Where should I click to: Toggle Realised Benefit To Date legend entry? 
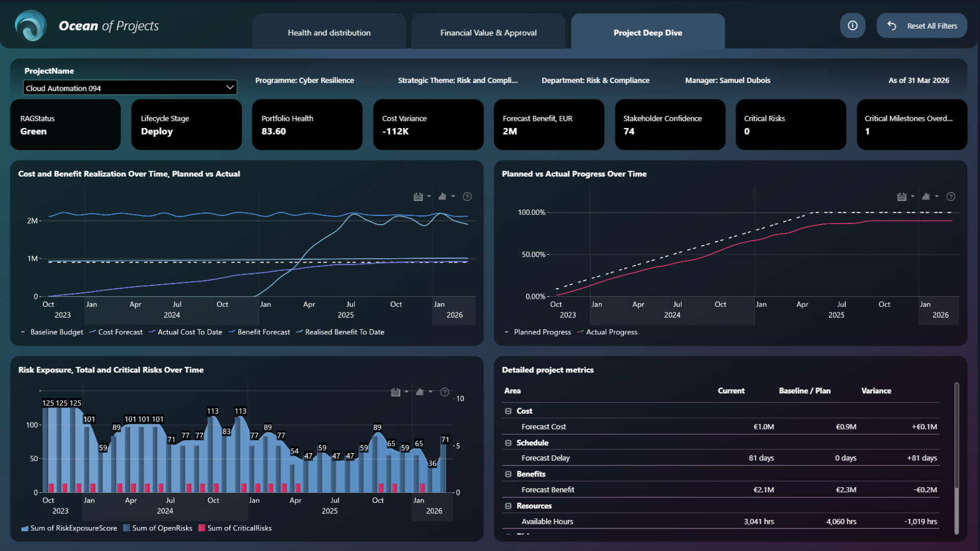[x=340, y=332]
